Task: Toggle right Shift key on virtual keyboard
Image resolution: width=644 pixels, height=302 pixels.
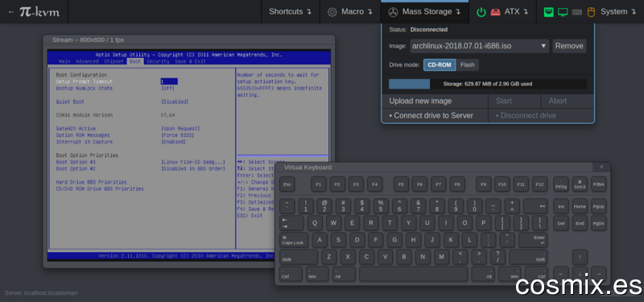Action: tap(528, 257)
